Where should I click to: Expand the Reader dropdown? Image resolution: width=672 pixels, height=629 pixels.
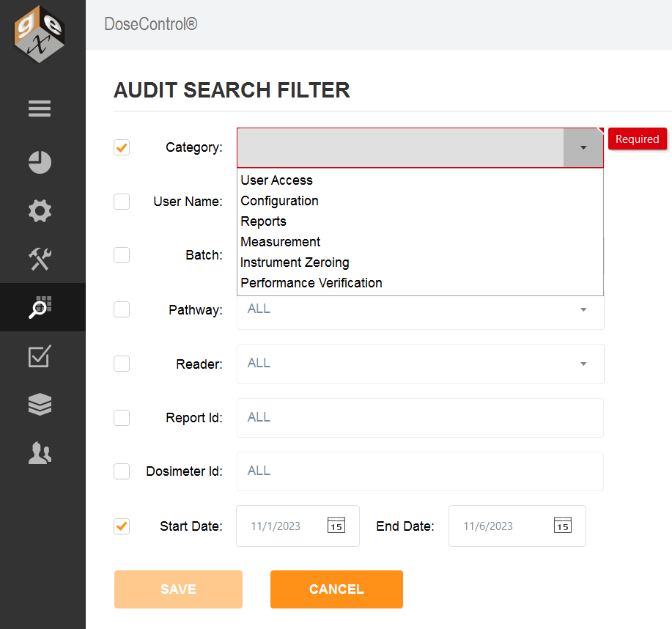click(x=583, y=364)
